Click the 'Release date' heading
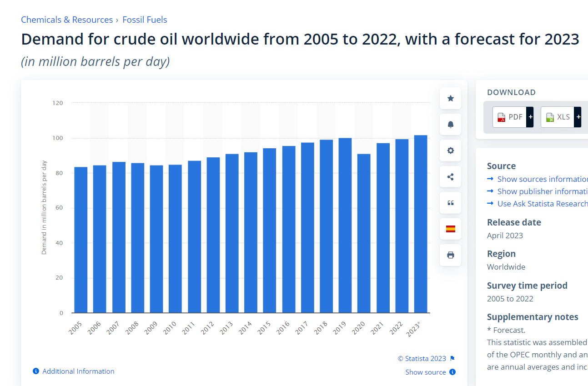 [514, 222]
